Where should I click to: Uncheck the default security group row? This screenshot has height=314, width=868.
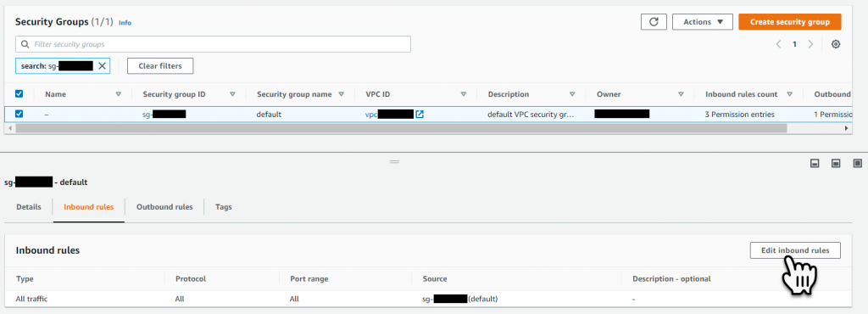pyautogui.click(x=19, y=114)
